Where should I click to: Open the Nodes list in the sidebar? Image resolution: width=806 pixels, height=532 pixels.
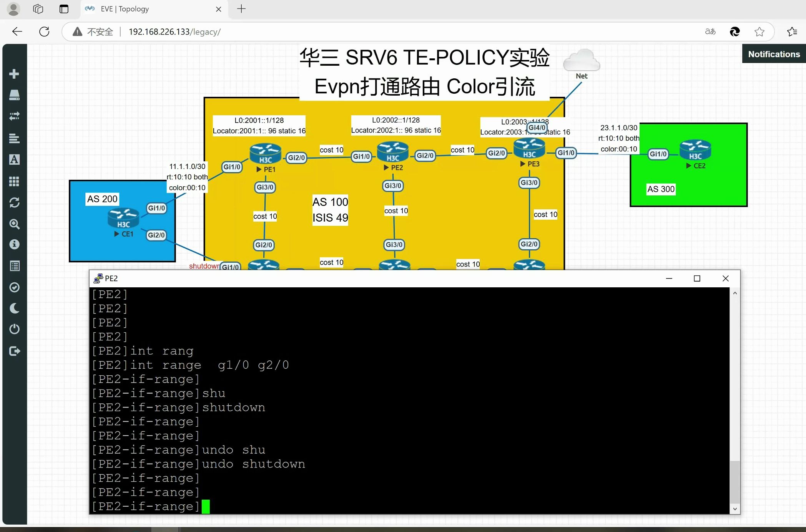(15, 95)
